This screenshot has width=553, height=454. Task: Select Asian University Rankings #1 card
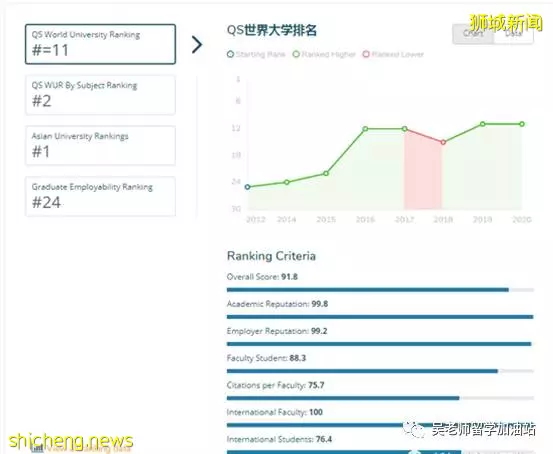tap(100, 145)
